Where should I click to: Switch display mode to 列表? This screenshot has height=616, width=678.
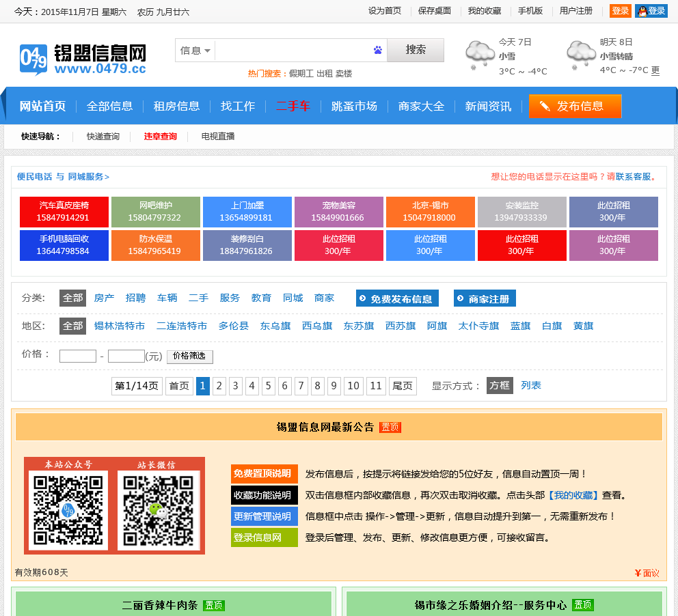(x=531, y=385)
